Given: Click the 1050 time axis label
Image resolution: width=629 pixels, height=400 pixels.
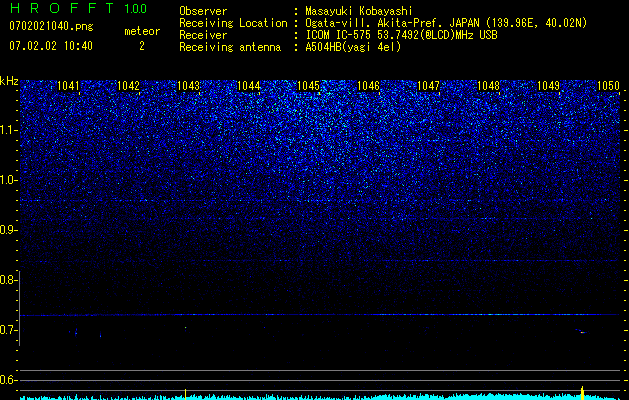Looking at the screenshot, I should (609, 86).
